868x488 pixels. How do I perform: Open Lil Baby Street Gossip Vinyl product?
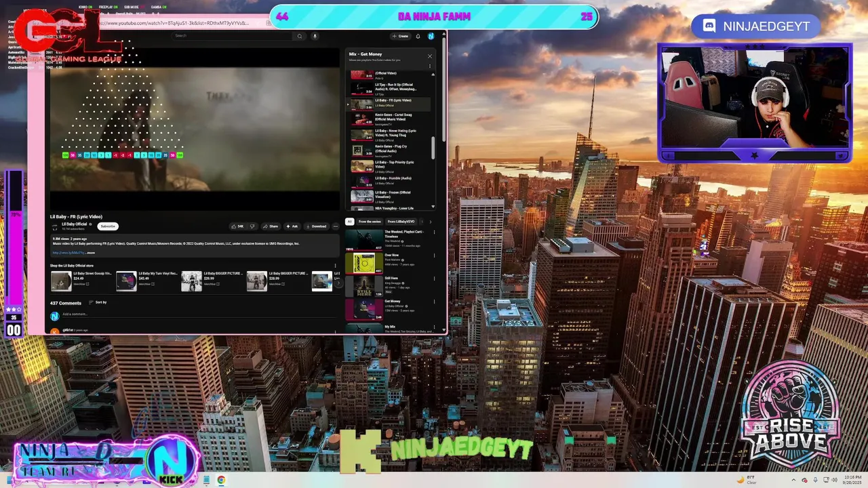point(81,281)
